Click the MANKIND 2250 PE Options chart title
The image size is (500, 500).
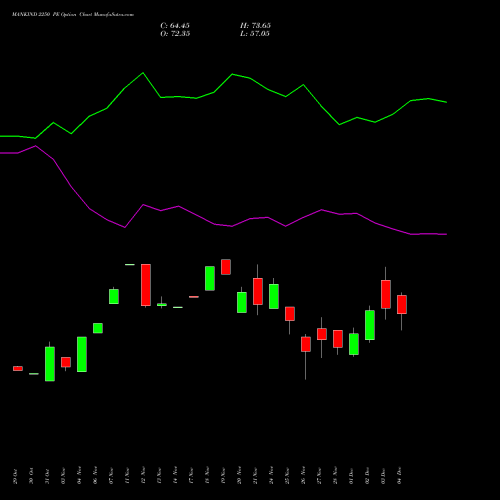click(73, 15)
